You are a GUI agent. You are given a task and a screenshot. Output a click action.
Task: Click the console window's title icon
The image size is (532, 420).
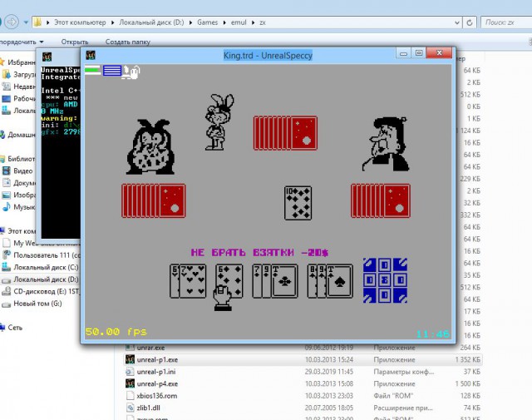[47, 57]
